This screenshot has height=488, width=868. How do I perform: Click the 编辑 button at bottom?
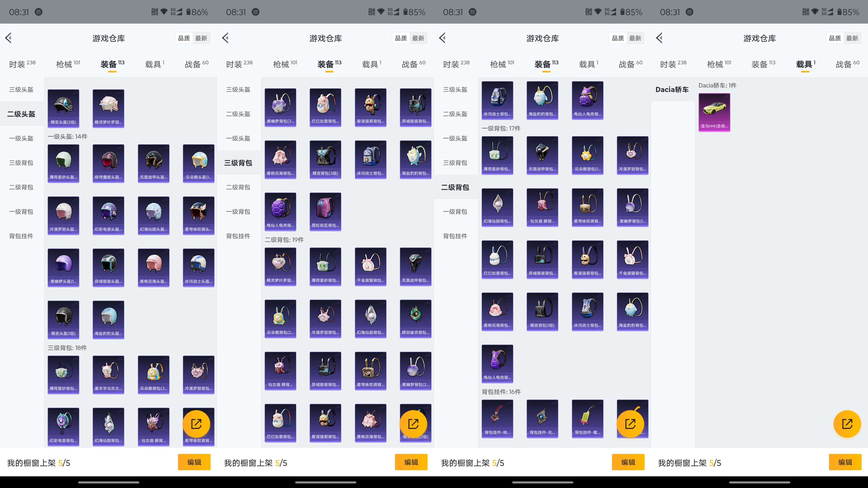tap(194, 462)
